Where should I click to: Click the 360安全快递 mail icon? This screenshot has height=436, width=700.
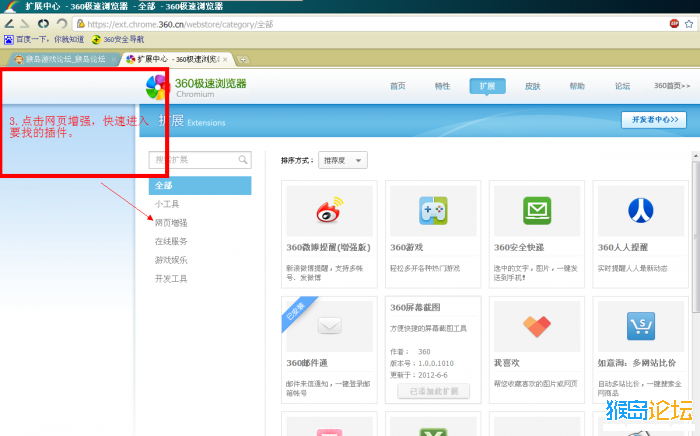point(537,210)
